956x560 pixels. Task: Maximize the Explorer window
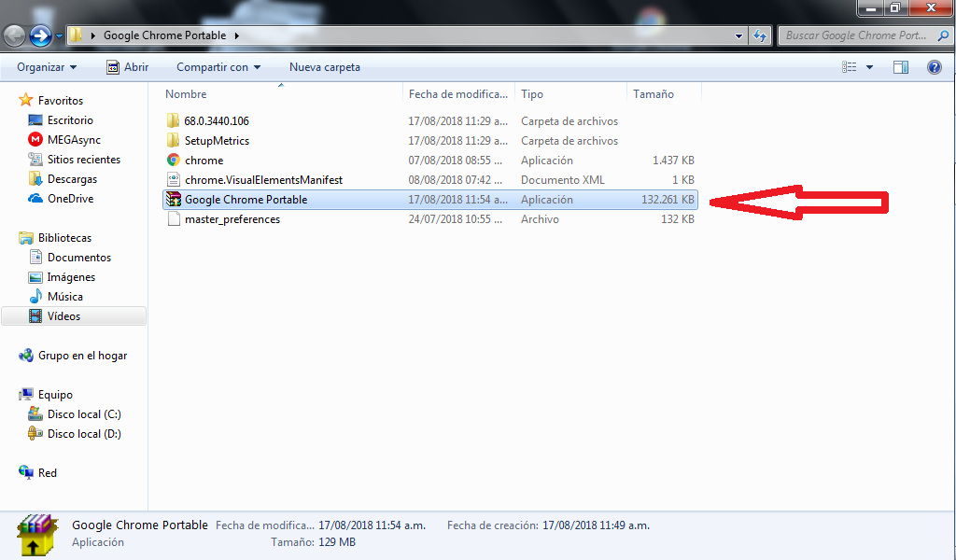pyautogui.click(x=895, y=7)
